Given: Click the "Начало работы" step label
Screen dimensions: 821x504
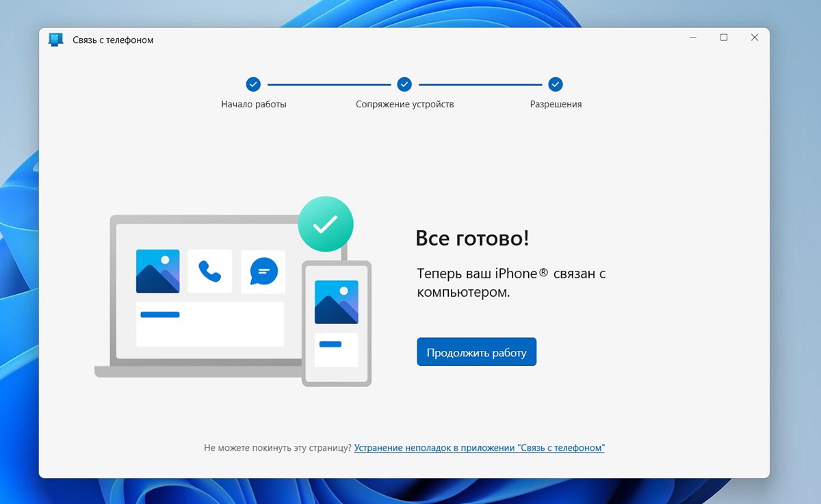Looking at the screenshot, I should 253,105.
